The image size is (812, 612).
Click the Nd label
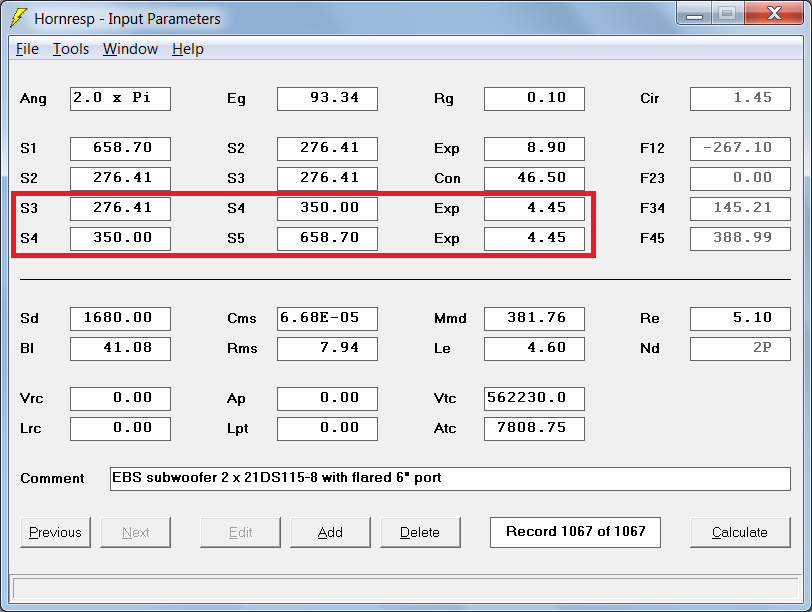click(x=649, y=348)
